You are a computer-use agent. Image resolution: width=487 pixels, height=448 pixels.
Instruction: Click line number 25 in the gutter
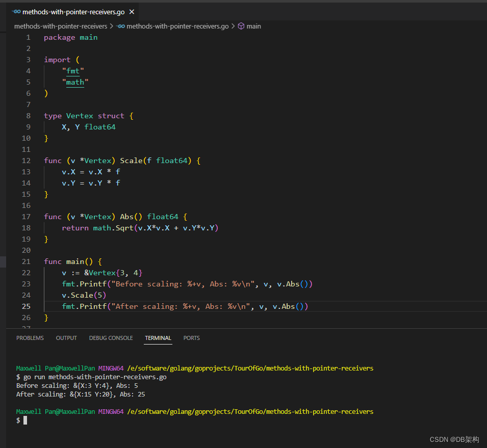point(27,306)
